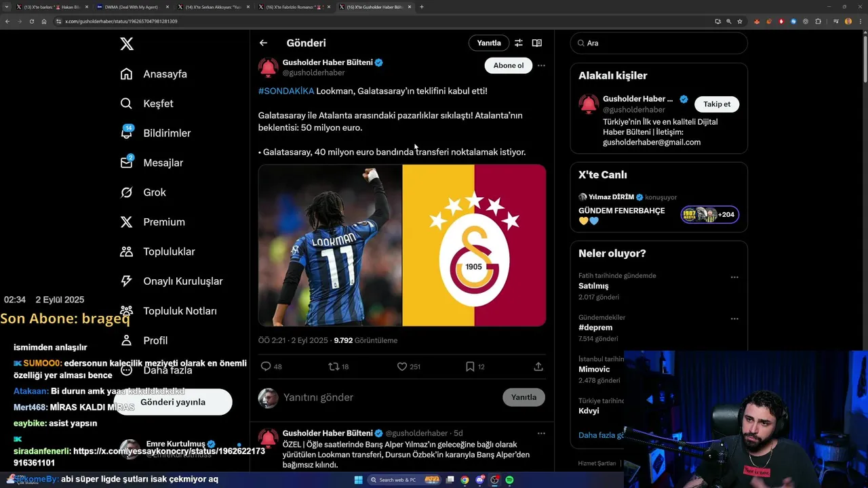Open the #deprem trending topic
This screenshot has height=488, width=868.
pos(595,327)
